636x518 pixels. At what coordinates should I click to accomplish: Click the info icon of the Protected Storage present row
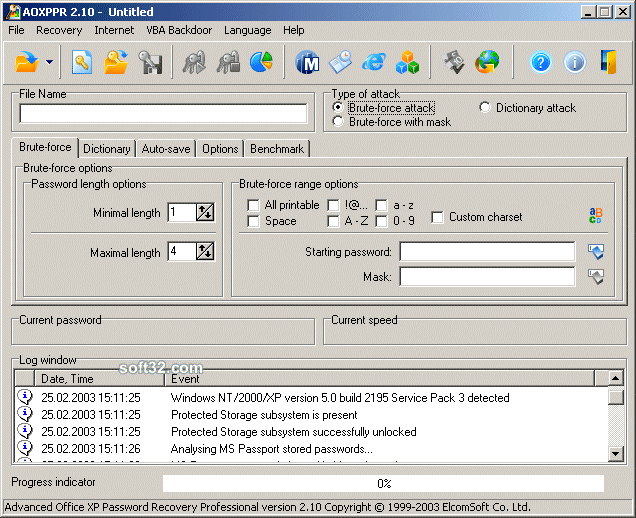25,414
